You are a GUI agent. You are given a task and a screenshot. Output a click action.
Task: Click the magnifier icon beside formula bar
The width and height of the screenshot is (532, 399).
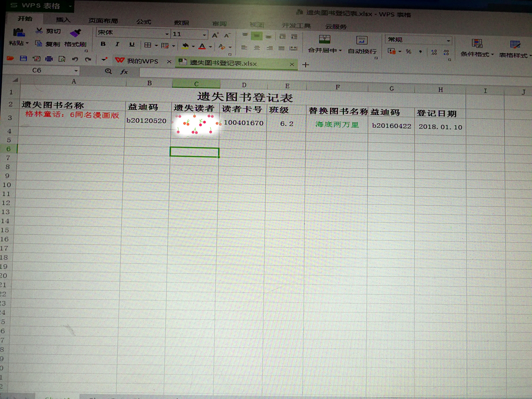click(x=108, y=71)
